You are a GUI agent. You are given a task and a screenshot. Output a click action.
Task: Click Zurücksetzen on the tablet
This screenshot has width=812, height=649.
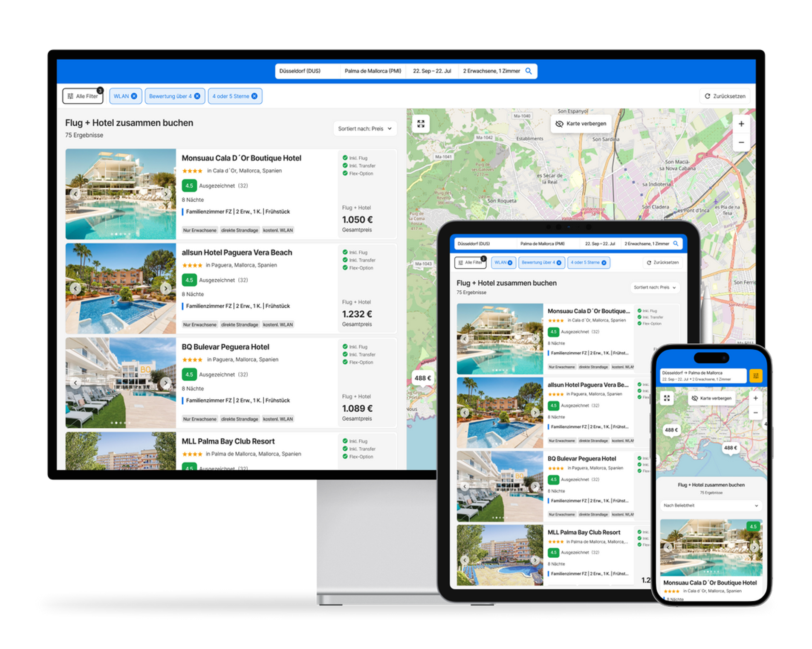[x=663, y=262]
